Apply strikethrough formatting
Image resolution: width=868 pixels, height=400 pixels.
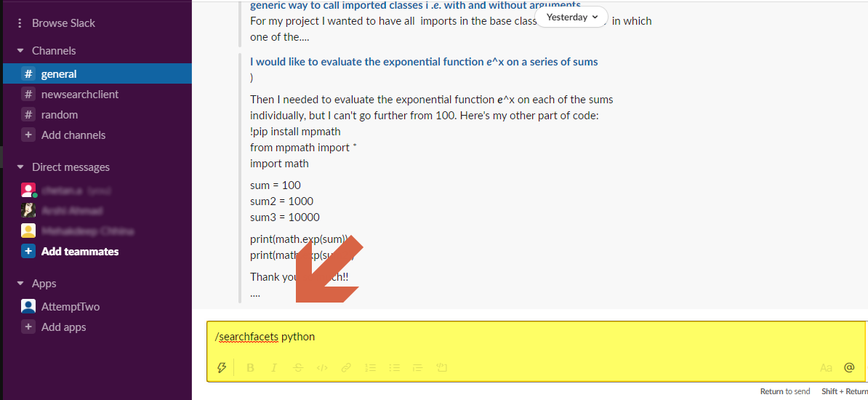pos(298,368)
